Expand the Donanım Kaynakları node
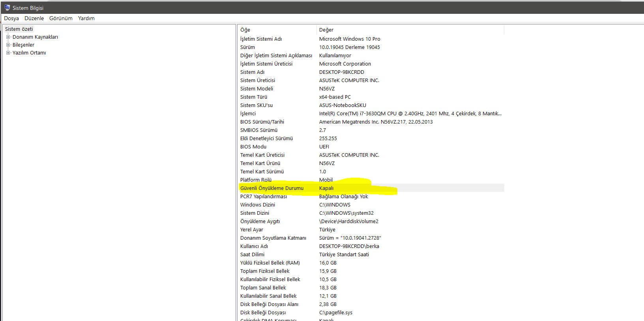Screen dimensions: 644x321 tap(8, 37)
